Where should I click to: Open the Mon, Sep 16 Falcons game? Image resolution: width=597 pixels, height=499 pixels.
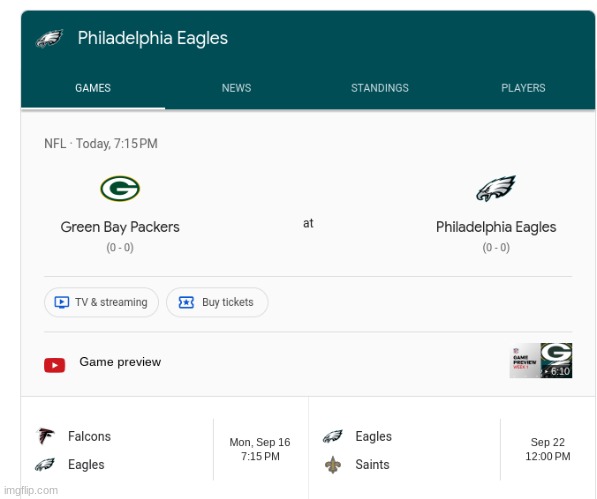coord(164,450)
